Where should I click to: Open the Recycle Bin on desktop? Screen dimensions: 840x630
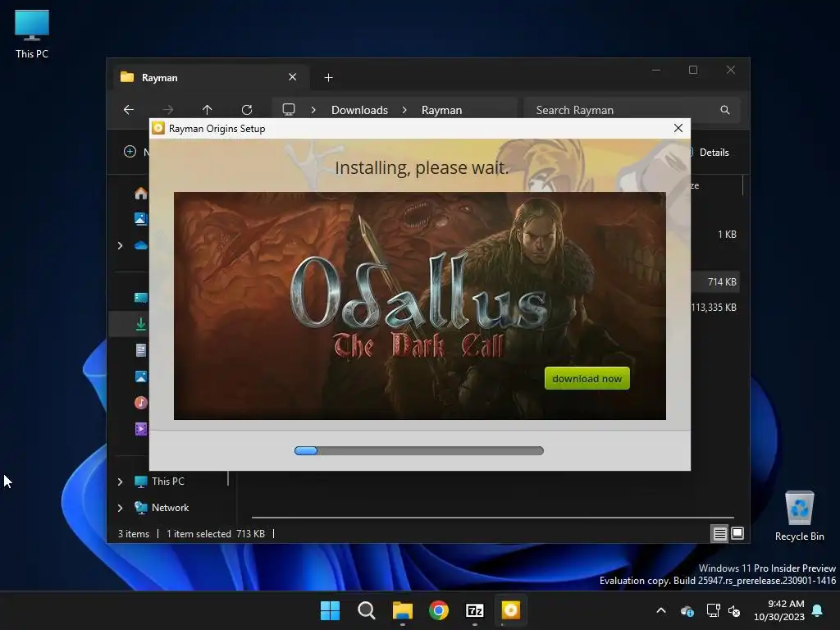(799, 516)
